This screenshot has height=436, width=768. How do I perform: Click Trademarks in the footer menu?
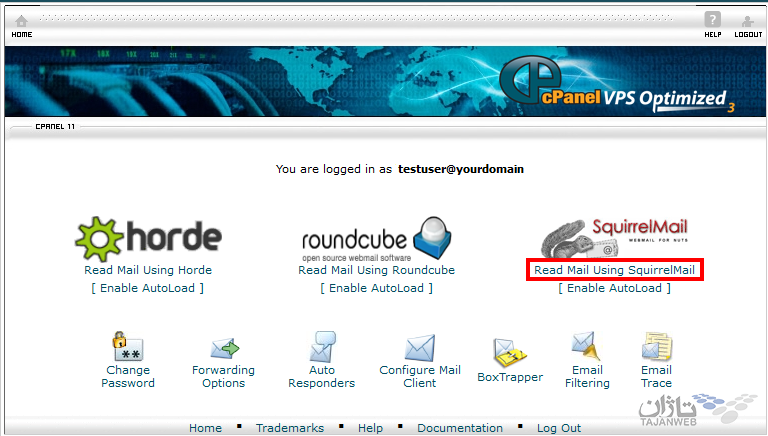(x=290, y=428)
